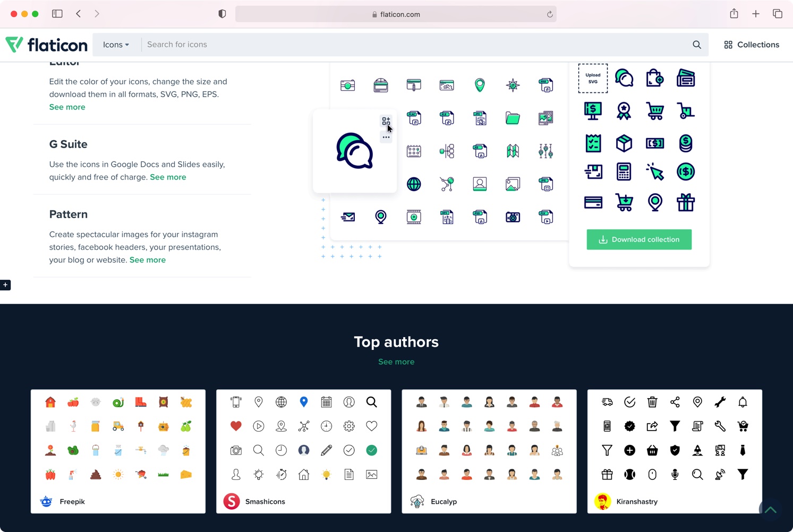The image size is (793, 532).
Task: Choose the globe icon in the grid
Action: pos(414,184)
